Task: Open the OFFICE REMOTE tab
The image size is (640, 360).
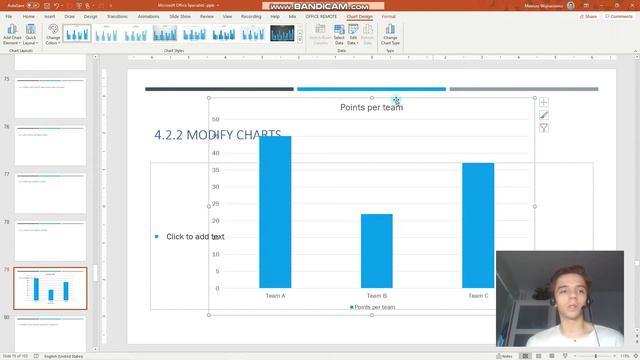Action: (321, 16)
